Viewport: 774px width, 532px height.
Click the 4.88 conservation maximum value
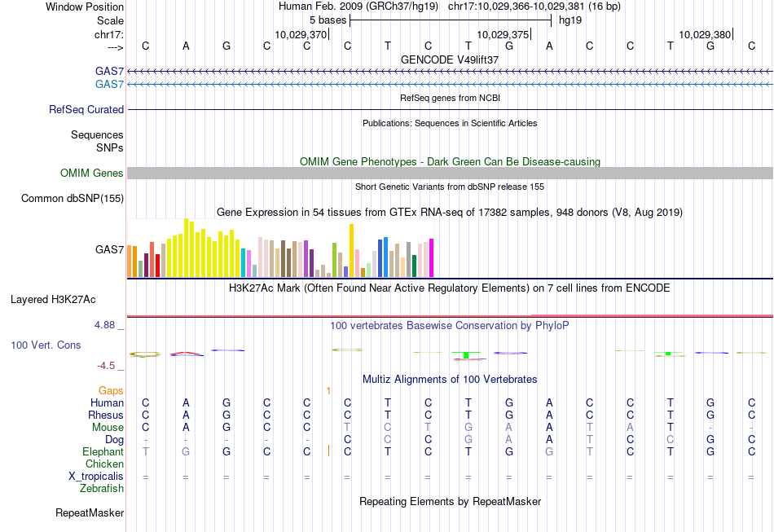104,325
